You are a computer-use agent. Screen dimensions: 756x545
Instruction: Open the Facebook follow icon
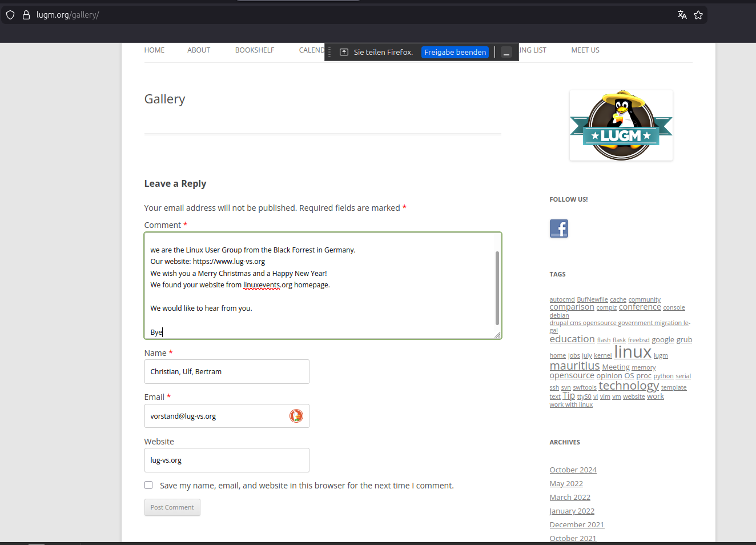click(x=558, y=229)
